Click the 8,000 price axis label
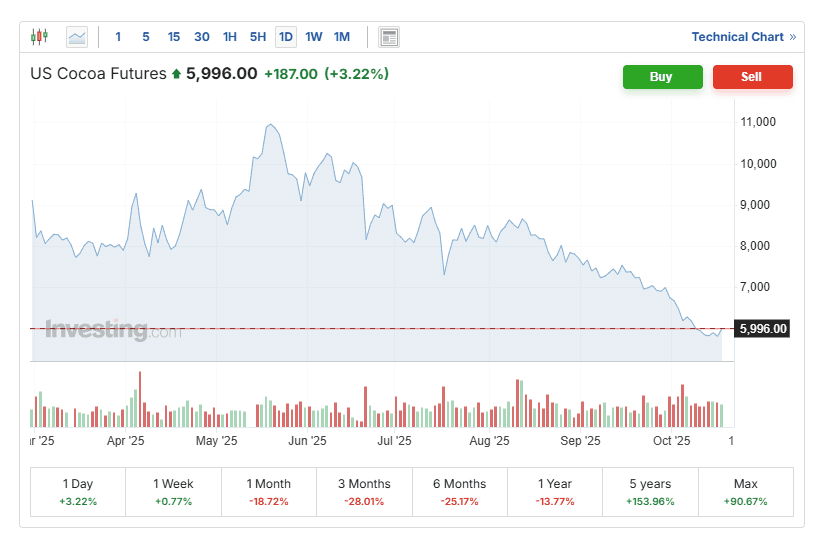The height and width of the screenshot is (540, 829). click(754, 245)
